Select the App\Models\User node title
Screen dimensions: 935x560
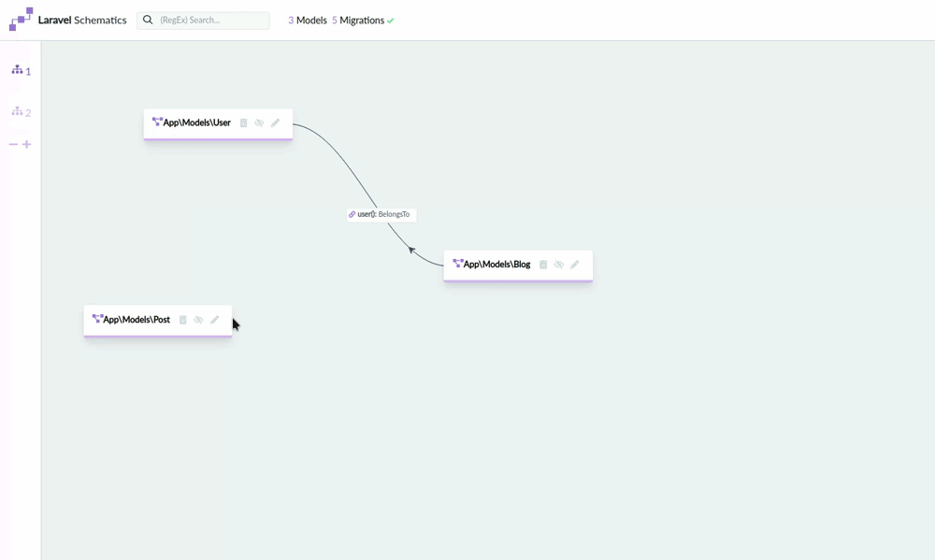click(x=196, y=122)
